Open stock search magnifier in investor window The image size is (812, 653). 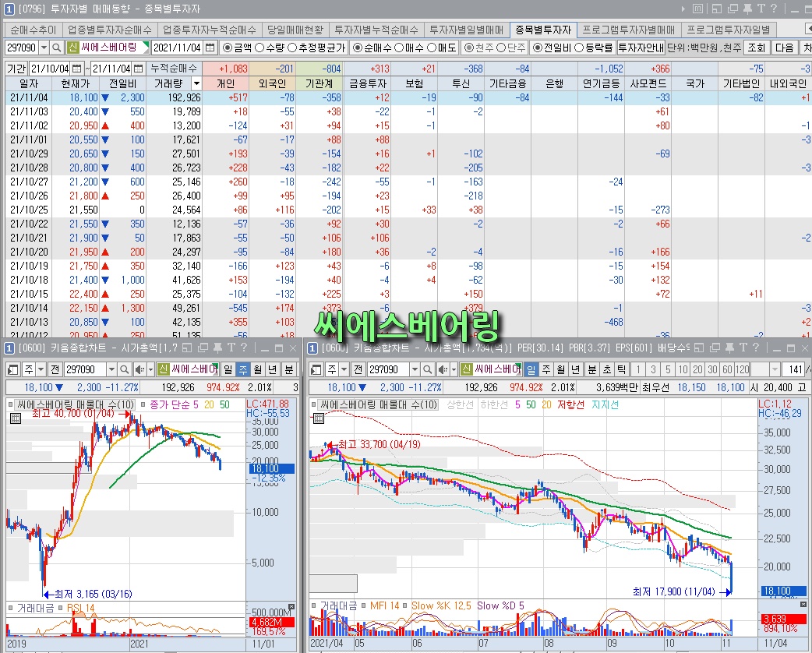point(57,48)
